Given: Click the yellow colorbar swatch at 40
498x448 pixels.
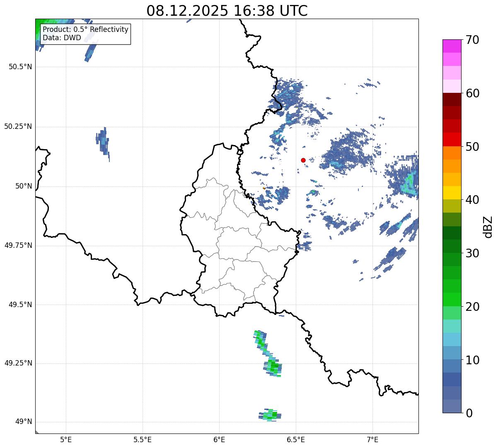Looking at the screenshot, I should [x=452, y=193].
